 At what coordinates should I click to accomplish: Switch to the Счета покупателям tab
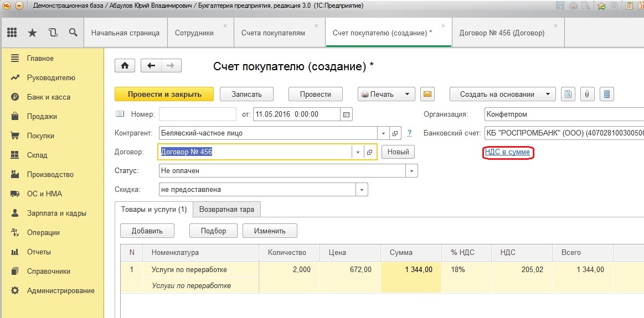pos(273,33)
